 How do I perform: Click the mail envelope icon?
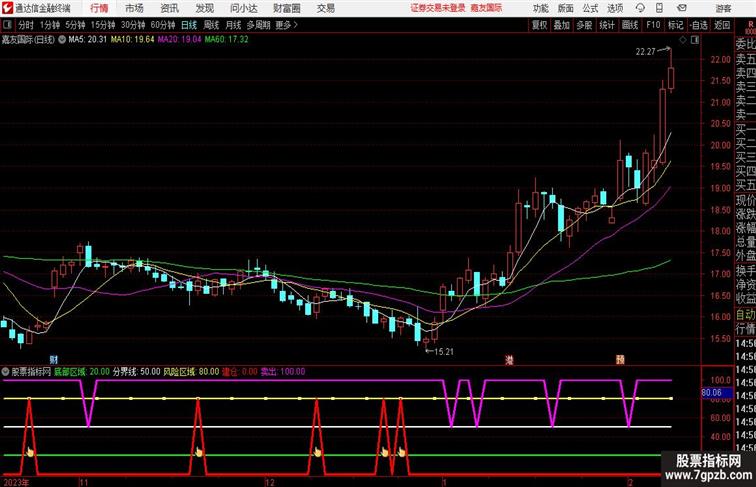[682, 8]
